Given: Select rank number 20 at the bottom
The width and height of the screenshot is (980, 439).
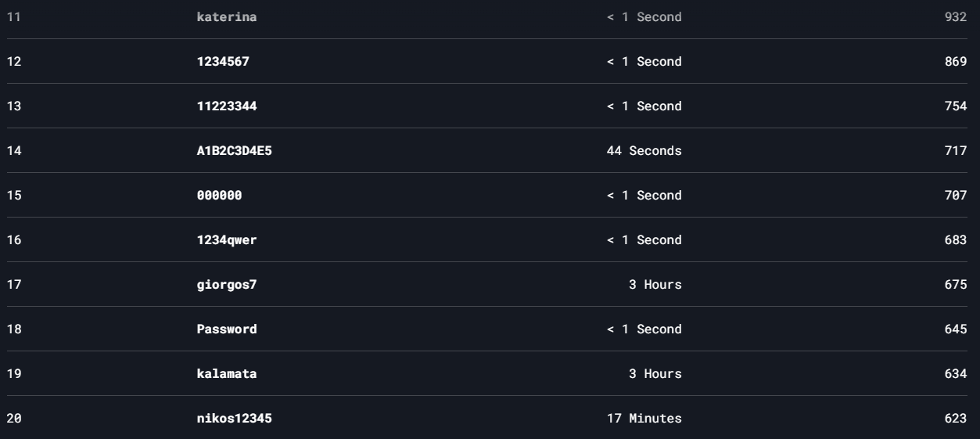Looking at the screenshot, I should (x=14, y=418).
